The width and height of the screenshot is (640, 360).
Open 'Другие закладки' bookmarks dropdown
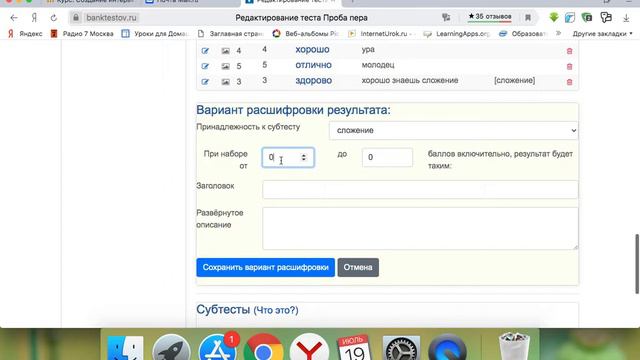pyautogui.click(x=602, y=34)
